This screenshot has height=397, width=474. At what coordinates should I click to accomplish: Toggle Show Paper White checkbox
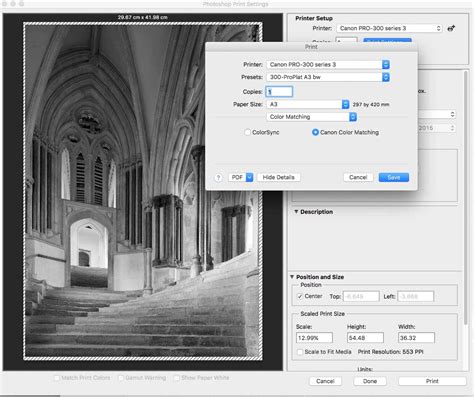pyautogui.click(x=177, y=378)
